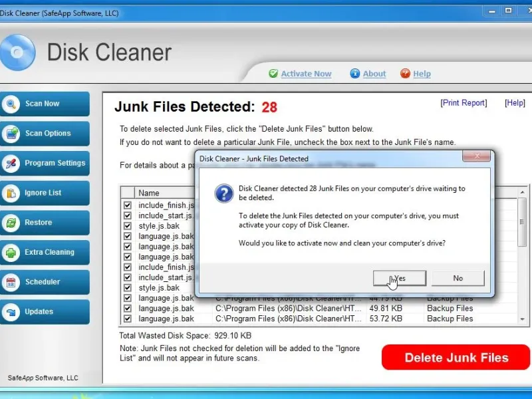Click the blue info About icon

[x=355, y=73]
